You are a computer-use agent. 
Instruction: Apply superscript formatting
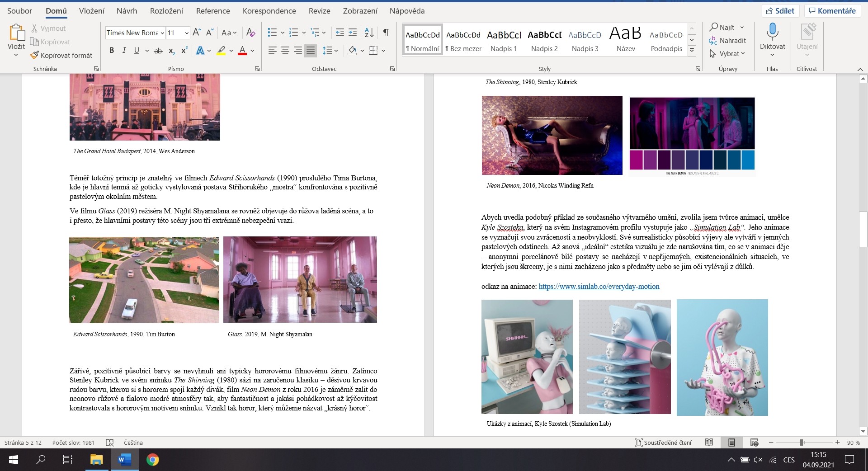coord(184,51)
